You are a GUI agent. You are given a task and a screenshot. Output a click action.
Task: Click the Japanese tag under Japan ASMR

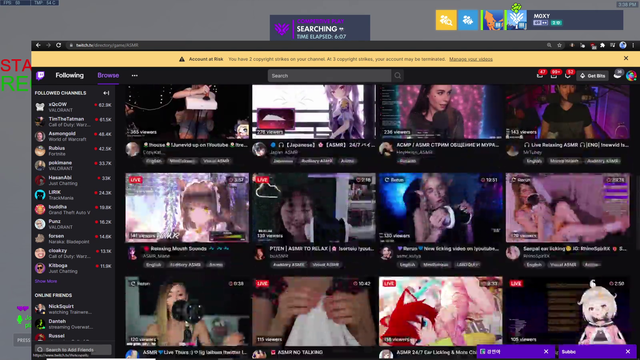[x=283, y=161]
